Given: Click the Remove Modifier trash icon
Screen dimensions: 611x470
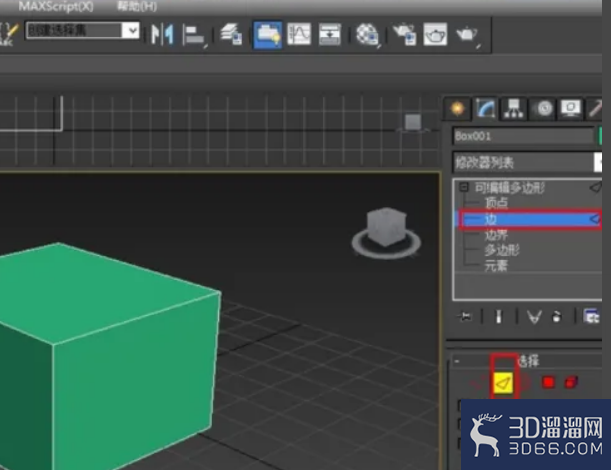Looking at the screenshot, I should click(x=557, y=316).
